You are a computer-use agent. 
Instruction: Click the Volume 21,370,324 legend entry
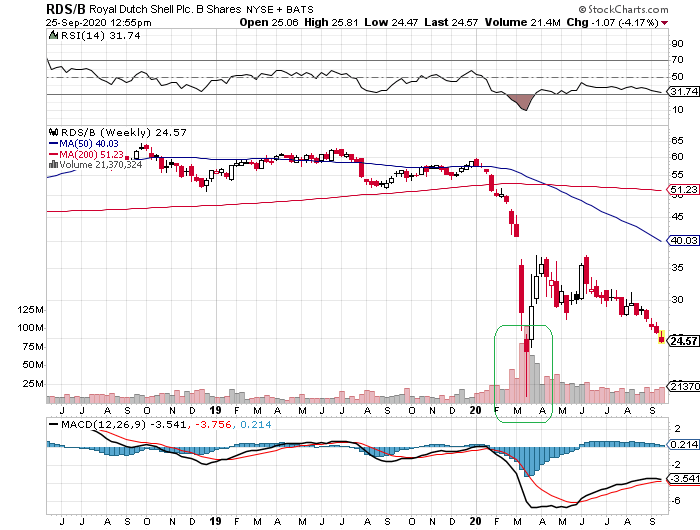[100, 165]
